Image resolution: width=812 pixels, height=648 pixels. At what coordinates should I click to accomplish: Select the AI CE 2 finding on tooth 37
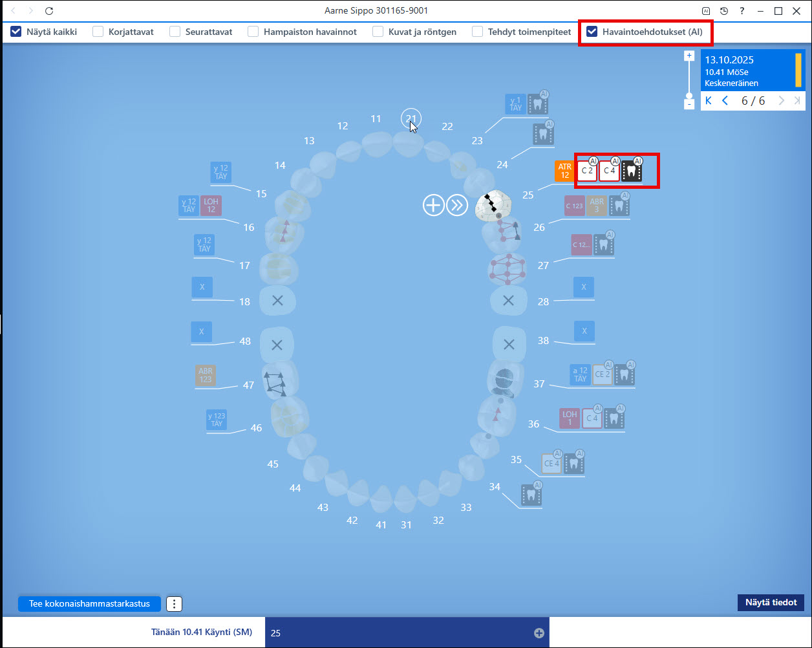[x=602, y=375]
